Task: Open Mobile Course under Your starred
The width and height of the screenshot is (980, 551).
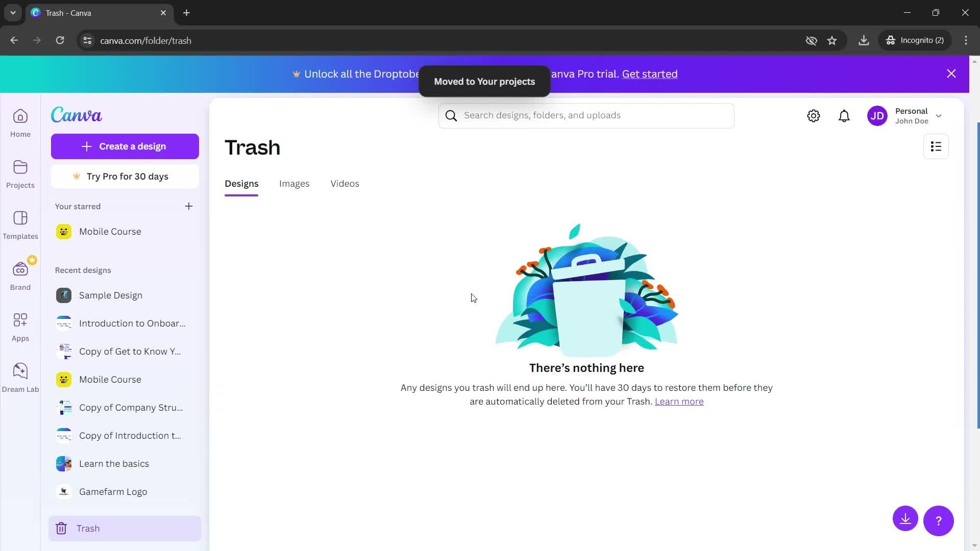Action: coord(125,232)
